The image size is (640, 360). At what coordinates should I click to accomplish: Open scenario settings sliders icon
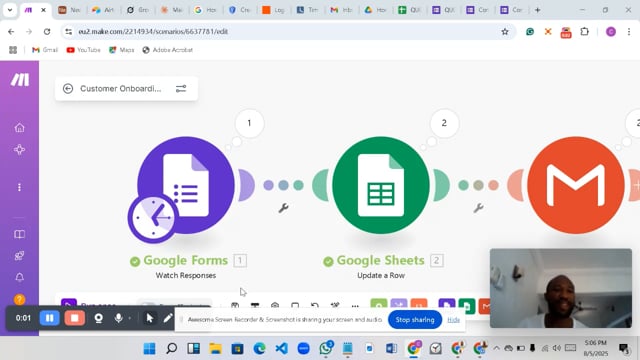(181, 89)
